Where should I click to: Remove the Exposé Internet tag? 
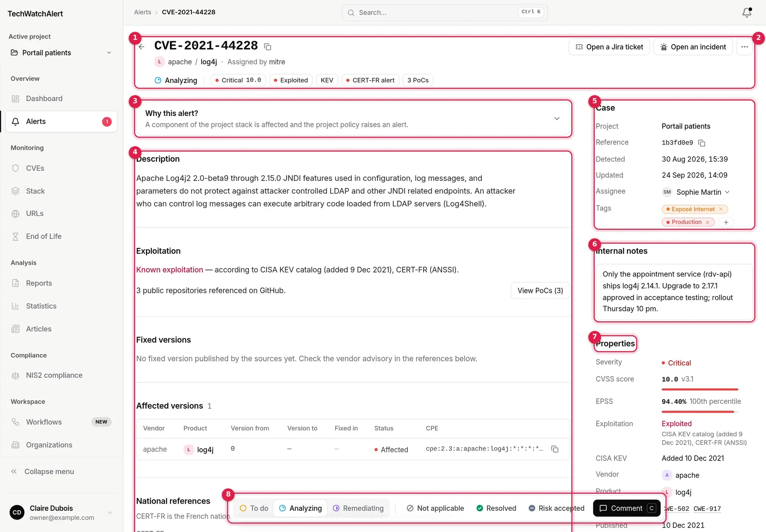pyautogui.click(x=721, y=209)
